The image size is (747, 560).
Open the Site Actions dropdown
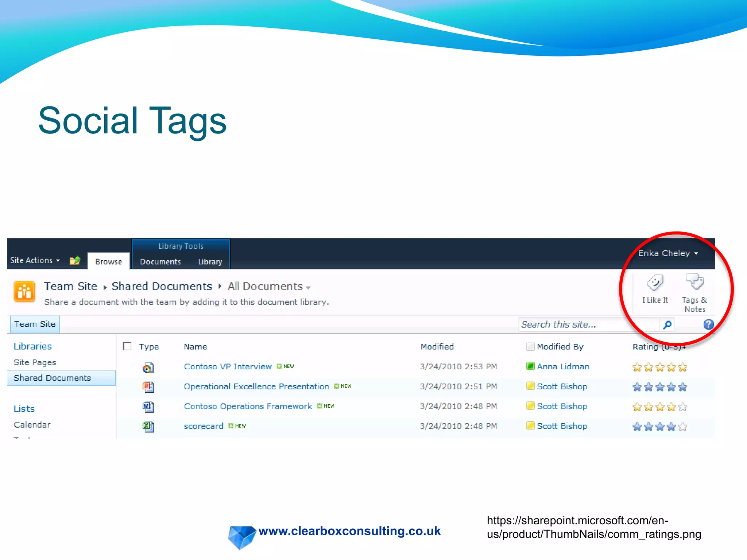35,260
